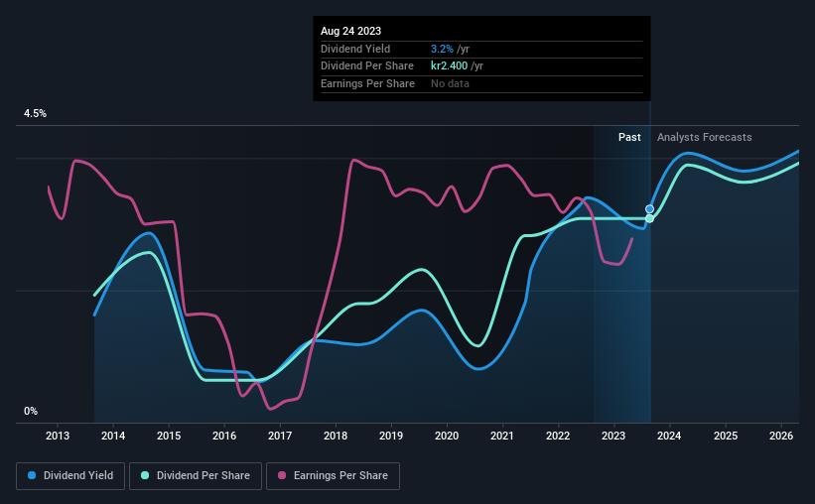Click the 2018 x-axis label
Screen dimensions: 815x504
[336, 436]
